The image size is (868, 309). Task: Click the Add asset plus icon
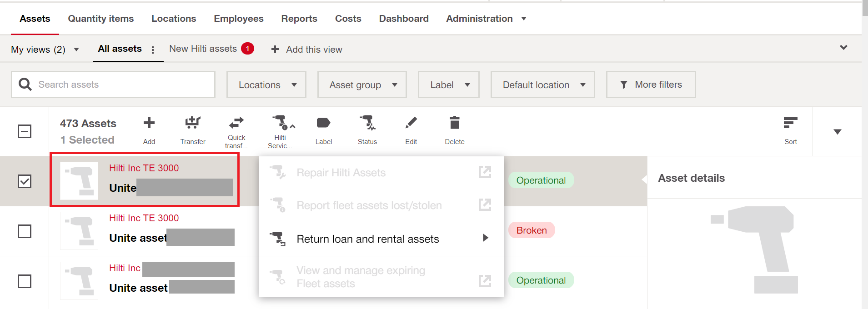(149, 123)
